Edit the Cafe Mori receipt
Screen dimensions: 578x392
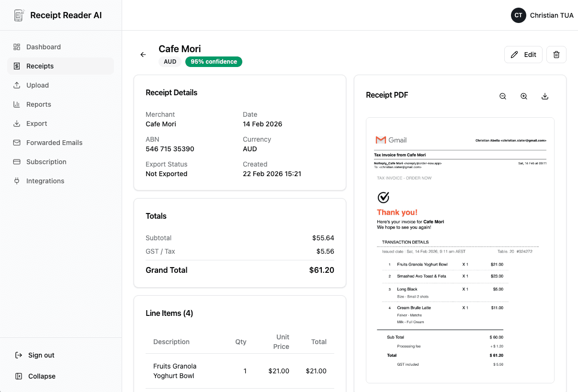[523, 54]
